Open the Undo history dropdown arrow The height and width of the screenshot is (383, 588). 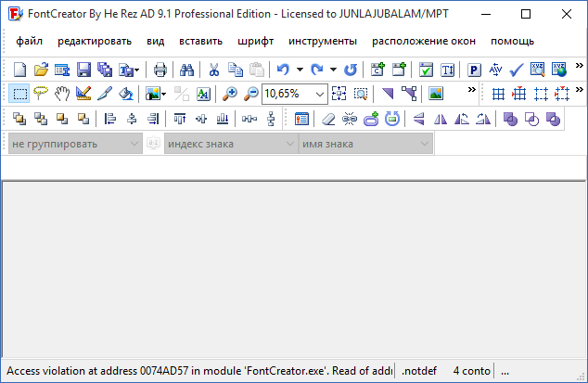(x=300, y=70)
